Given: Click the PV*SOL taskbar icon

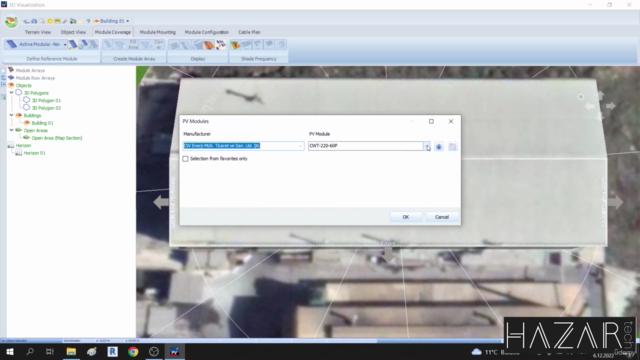Looking at the screenshot, I should coord(175,351).
